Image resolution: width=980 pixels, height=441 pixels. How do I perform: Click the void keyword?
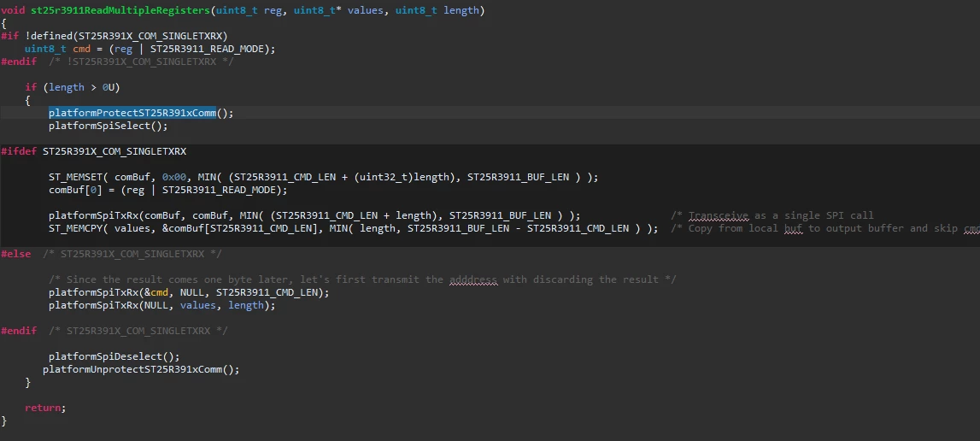(x=13, y=10)
